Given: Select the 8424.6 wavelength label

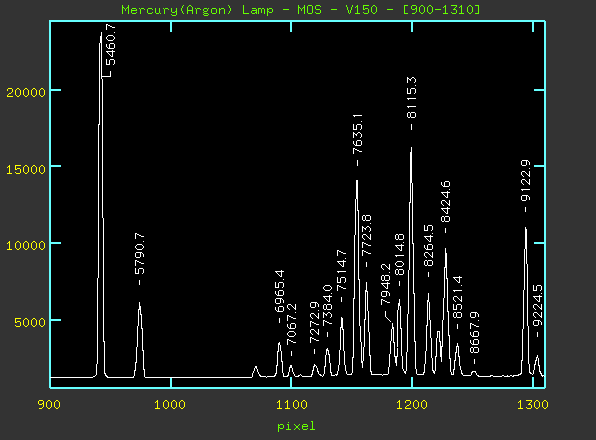Looking at the screenshot, I should [x=445, y=202].
